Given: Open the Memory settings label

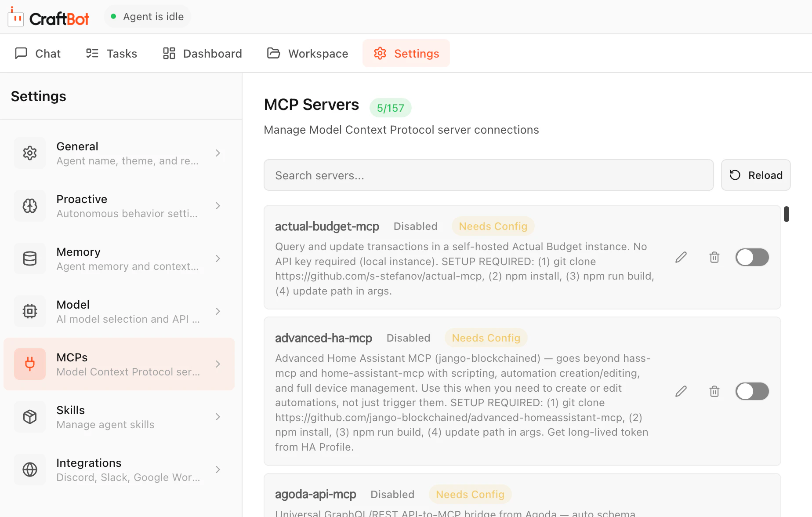Looking at the screenshot, I should tap(78, 252).
